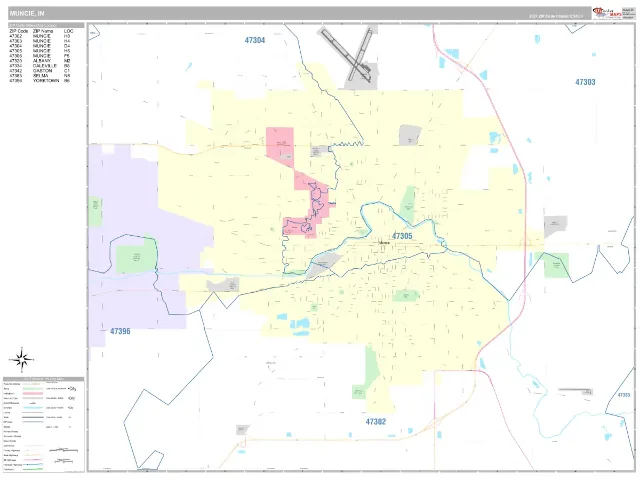The height and width of the screenshot is (480, 640).
Task: Click the 47303 MUNCIE row in the ZIP table
Action: tap(40, 41)
